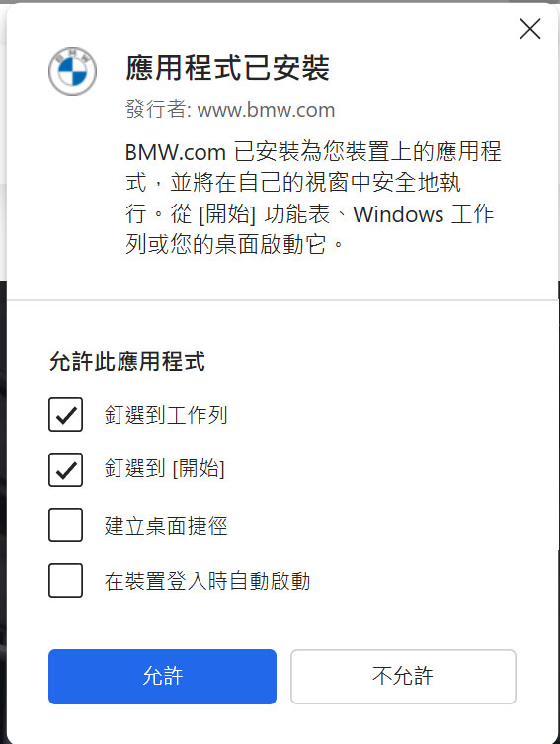Click the 應用程式已安裝 dialog title
This screenshot has height=744, width=560.
coord(227,68)
